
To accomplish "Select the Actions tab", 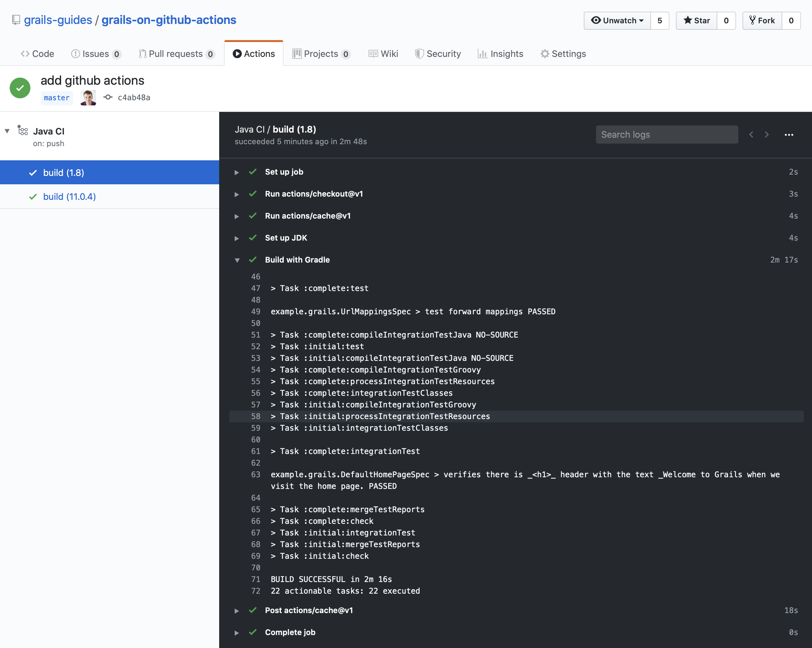I will tap(254, 53).
